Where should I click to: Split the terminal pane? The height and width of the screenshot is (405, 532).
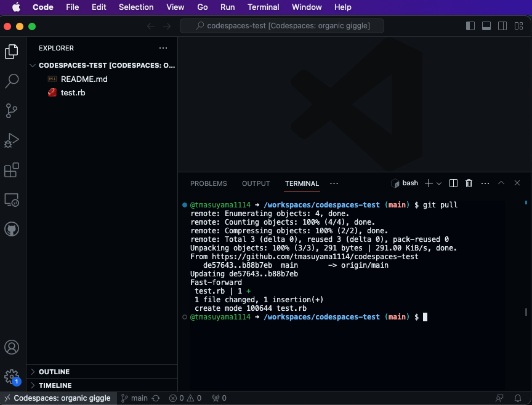pyautogui.click(x=453, y=183)
